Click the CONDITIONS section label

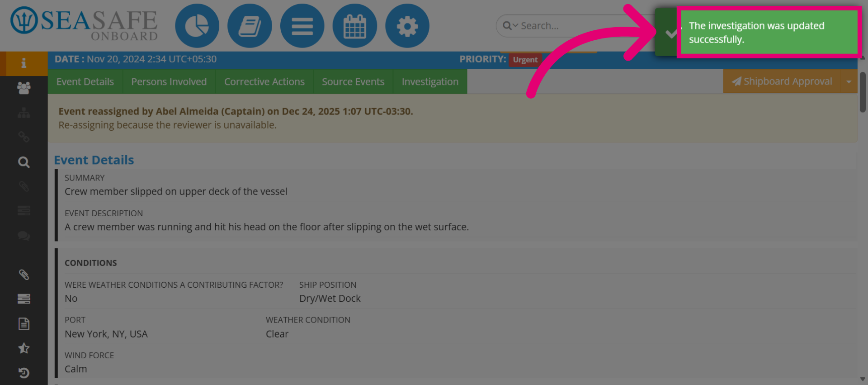pyautogui.click(x=91, y=263)
